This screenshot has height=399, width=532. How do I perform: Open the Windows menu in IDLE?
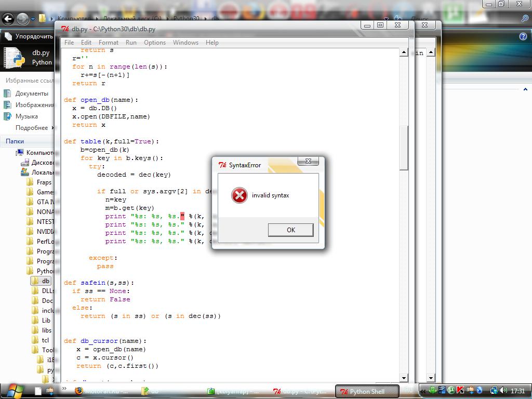[x=185, y=43]
